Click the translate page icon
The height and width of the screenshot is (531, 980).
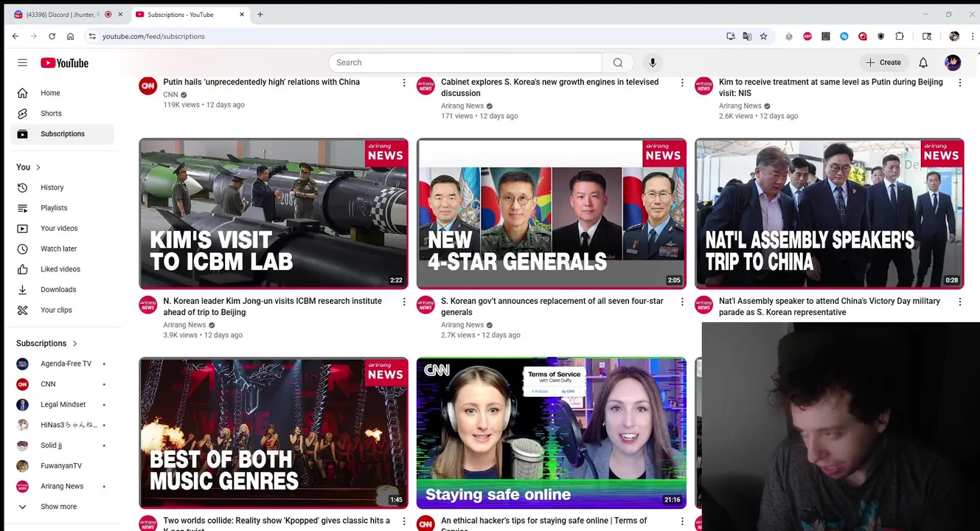click(747, 36)
